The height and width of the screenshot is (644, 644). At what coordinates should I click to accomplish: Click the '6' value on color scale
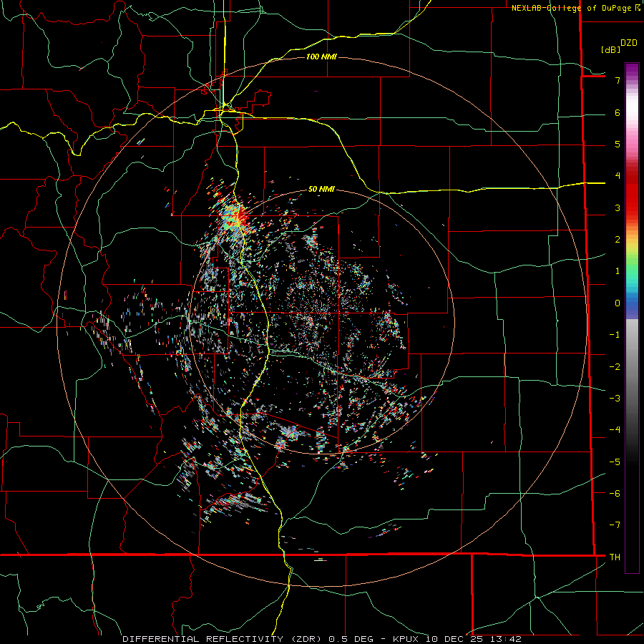coord(618,112)
